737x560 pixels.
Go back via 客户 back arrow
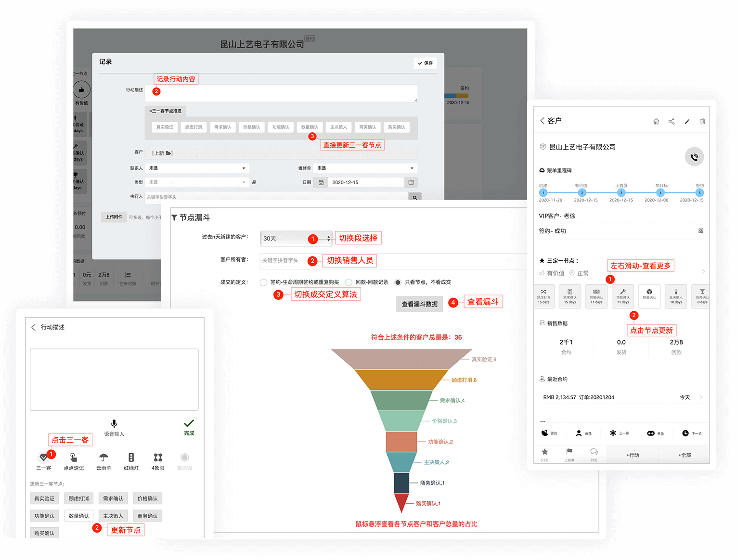point(543,121)
